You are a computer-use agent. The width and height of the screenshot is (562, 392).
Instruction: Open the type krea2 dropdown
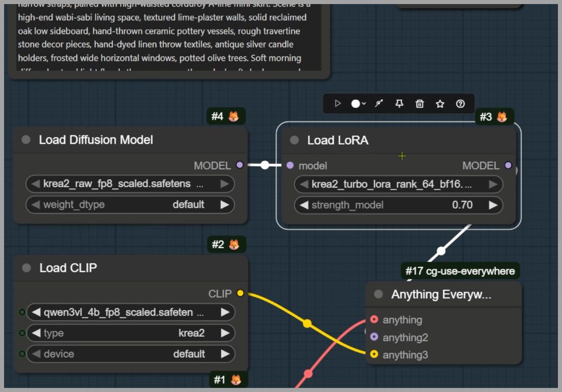[x=131, y=333]
